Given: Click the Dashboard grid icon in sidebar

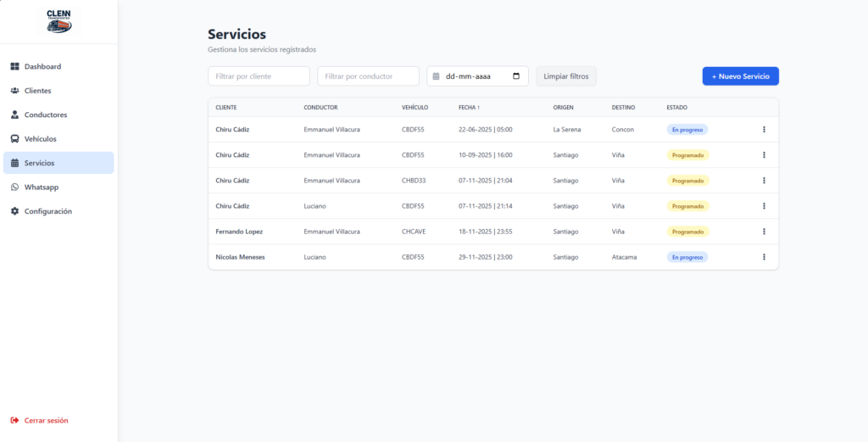Looking at the screenshot, I should [14, 66].
